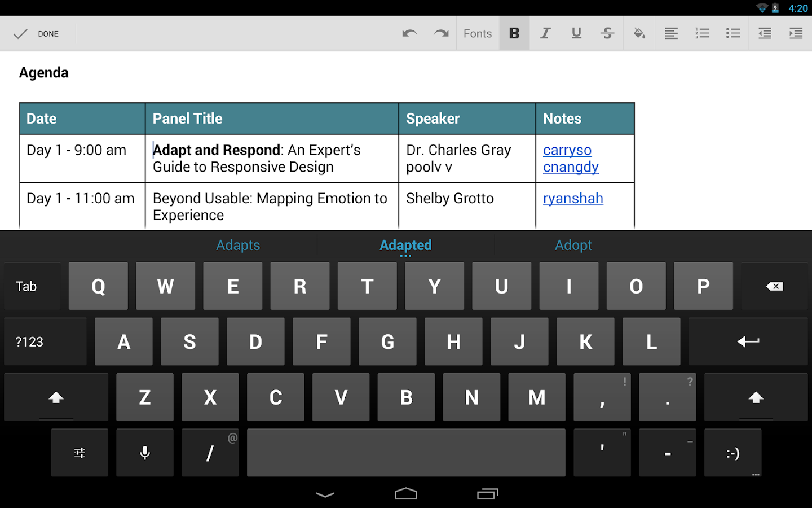Toggle Shift on the keyboard
The image size is (812, 508).
point(56,397)
